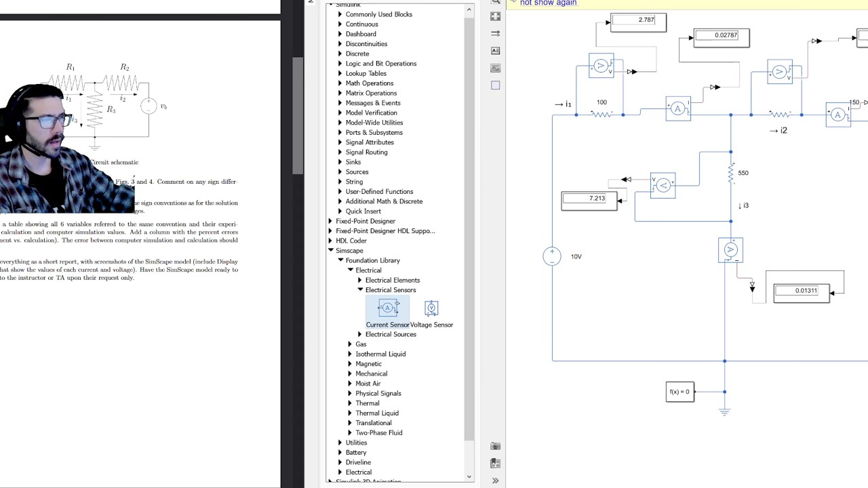Image resolution: width=868 pixels, height=488 pixels.
Task: Open the Sinks library
Action: point(353,162)
